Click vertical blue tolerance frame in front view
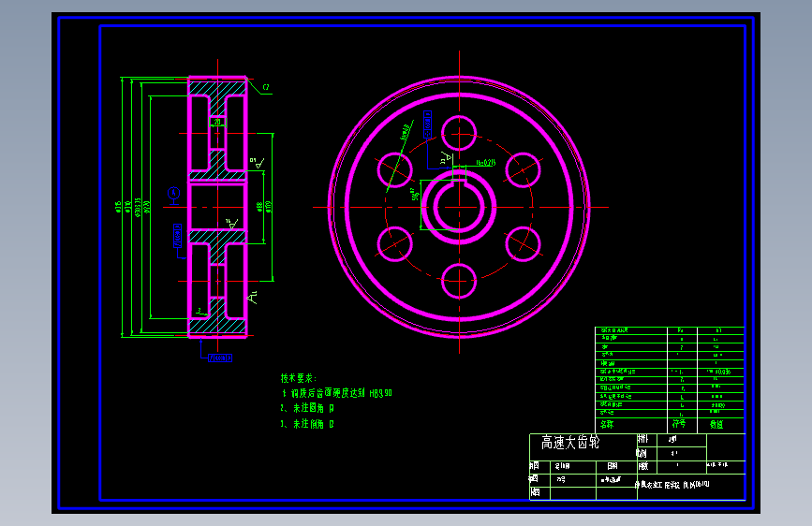The width and height of the screenshot is (812, 526). tap(427, 124)
